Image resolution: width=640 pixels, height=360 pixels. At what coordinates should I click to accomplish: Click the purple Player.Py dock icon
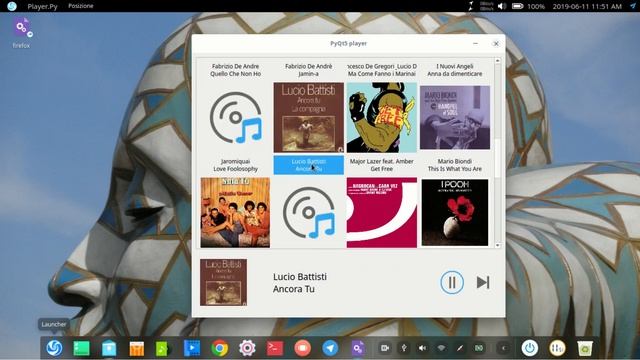[358, 348]
